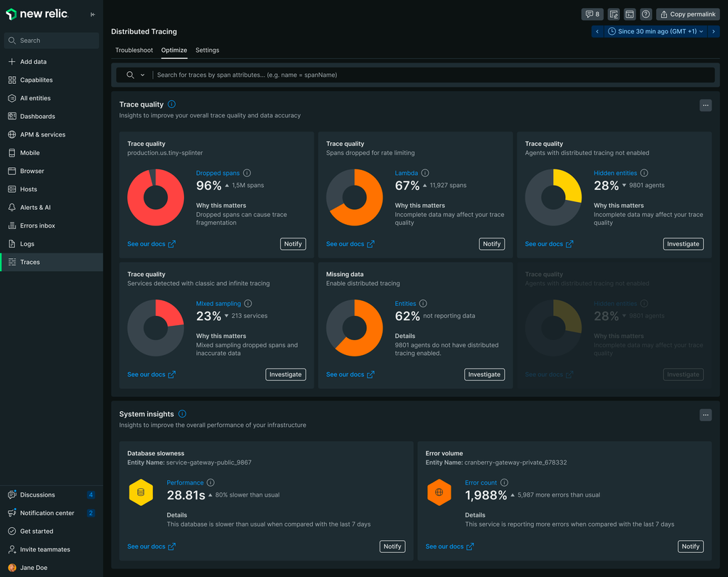Click the search magnifier icon in trace search bar
Screen dimensions: 728x577
[131, 75]
